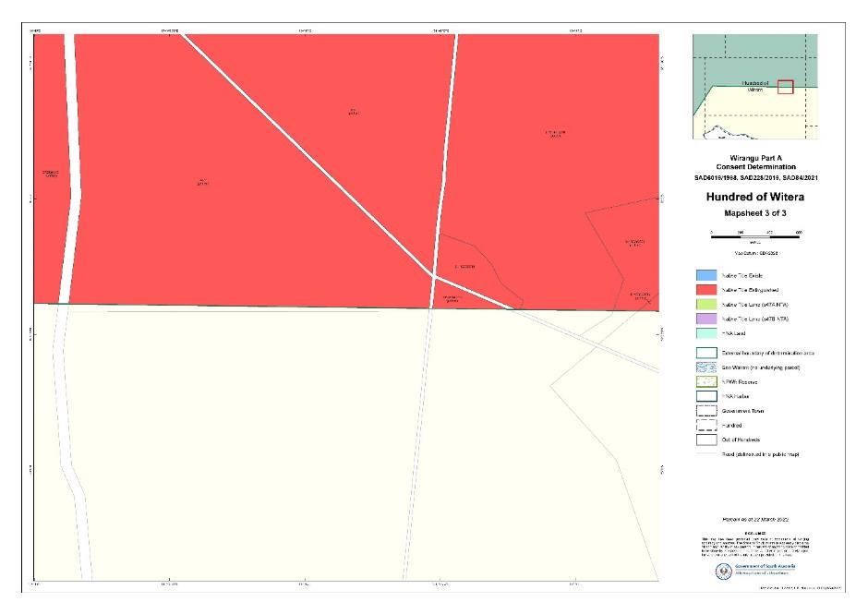Click the vertical datum note below scale bar
868x614 pixels.
755,253
